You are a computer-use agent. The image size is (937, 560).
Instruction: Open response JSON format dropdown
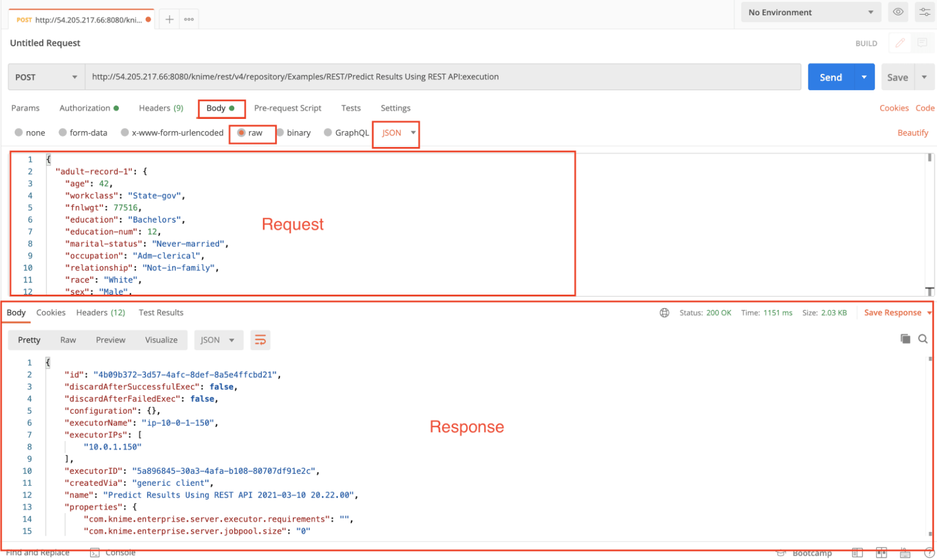pos(218,340)
